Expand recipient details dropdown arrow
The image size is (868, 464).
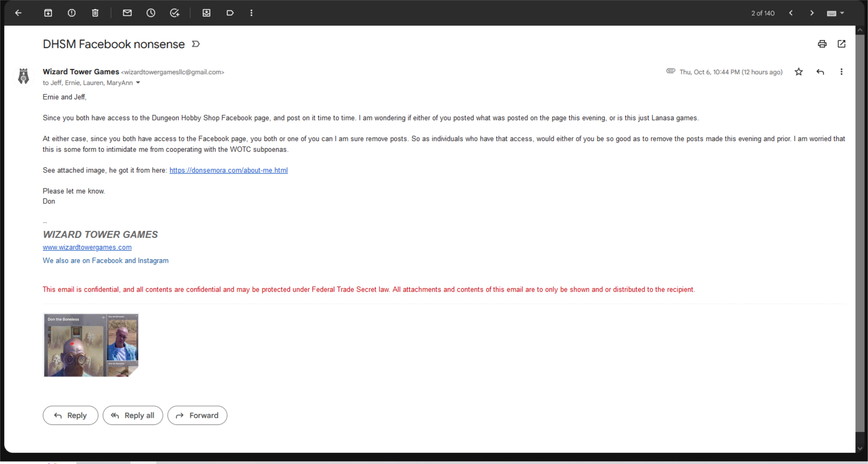(x=138, y=83)
